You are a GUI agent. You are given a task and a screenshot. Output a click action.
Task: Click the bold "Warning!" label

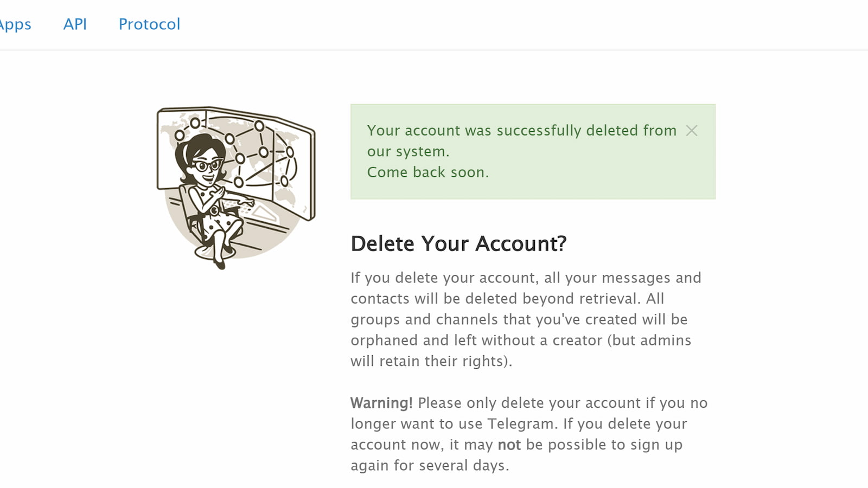381,403
